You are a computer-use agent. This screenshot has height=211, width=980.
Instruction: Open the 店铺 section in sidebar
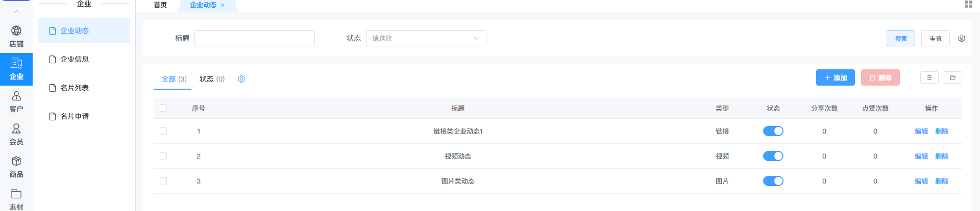click(16, 37)
